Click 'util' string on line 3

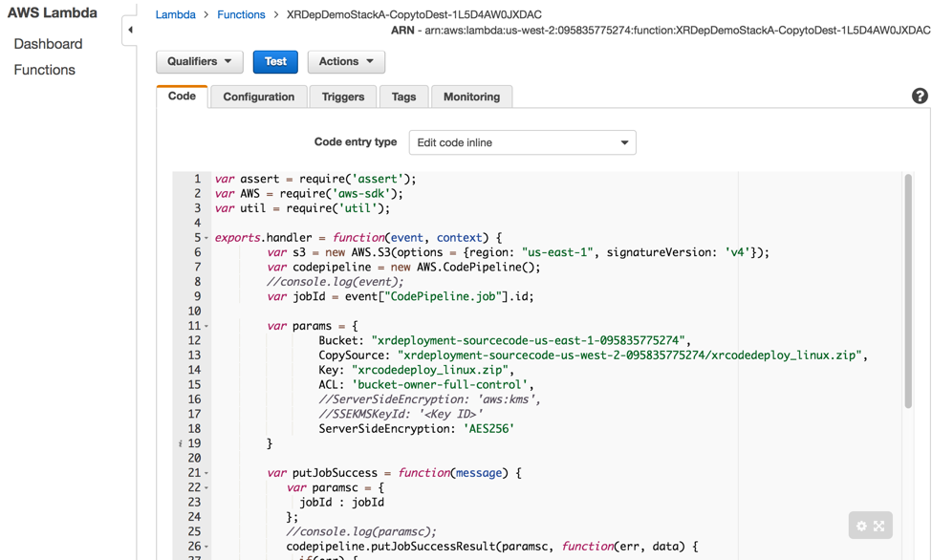point(358,208)
